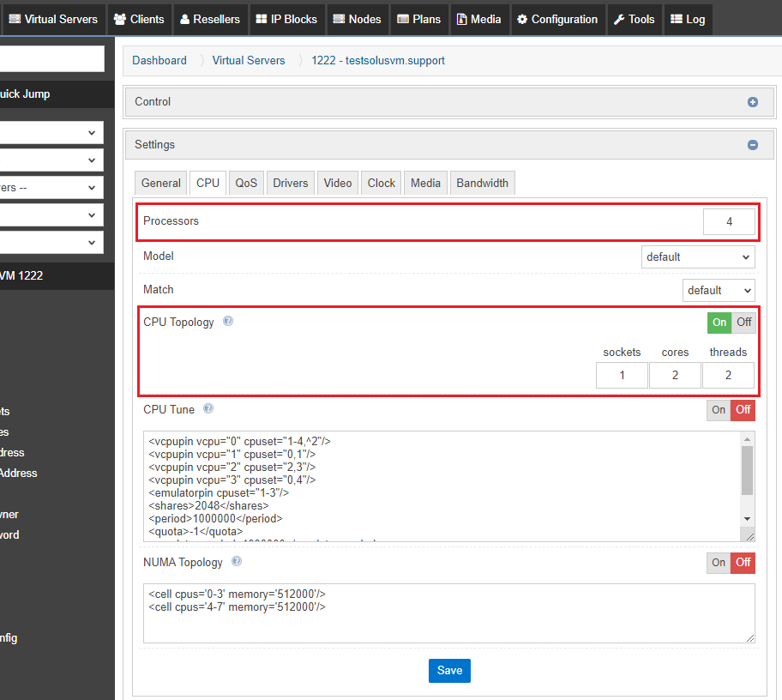The height and width of the screenshot is (700, 782).
Task: Open Media menu with file icon
Action: click(478, 19)
